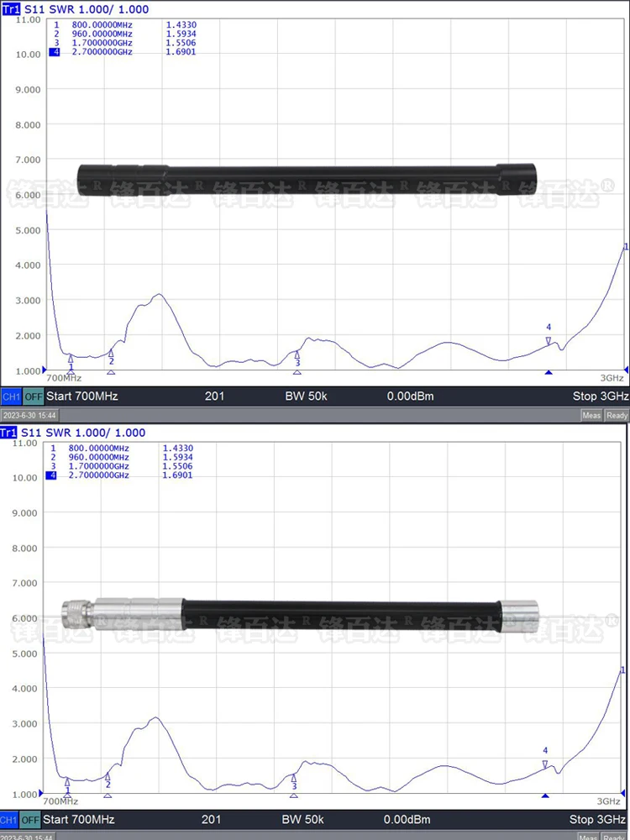Viewport: 630px width, 840px height.
Task: Click the 1.4330 SWR value in the black-antenna chart
Action: pos(181,24)
